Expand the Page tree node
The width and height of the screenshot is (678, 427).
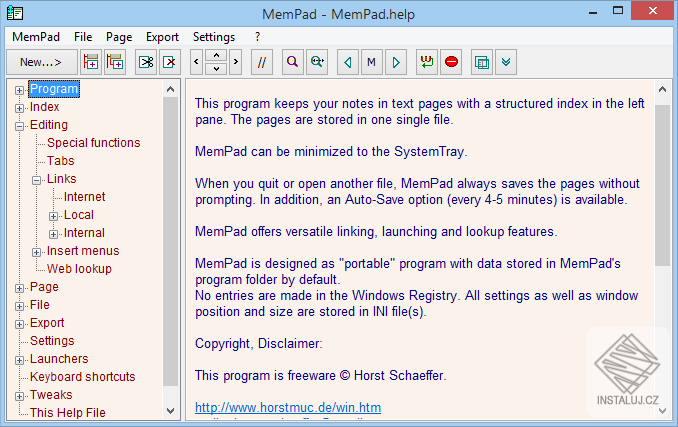pyautogui.click(x=19, y=288)
